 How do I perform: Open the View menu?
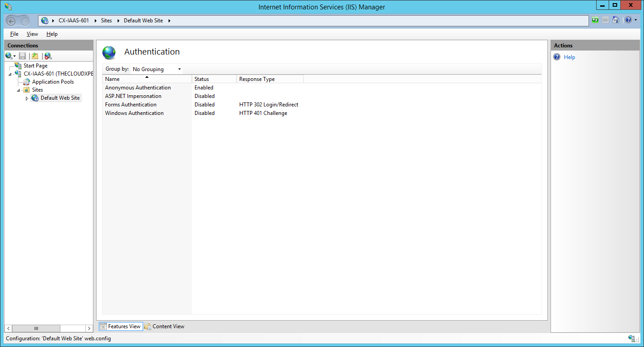pyautogui.click(x=32, y=34)
